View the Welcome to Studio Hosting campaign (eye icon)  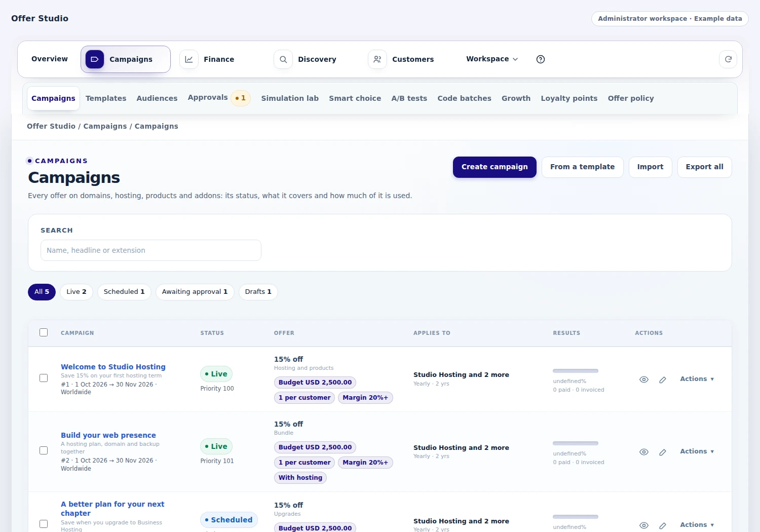click(x=644, y=379)
